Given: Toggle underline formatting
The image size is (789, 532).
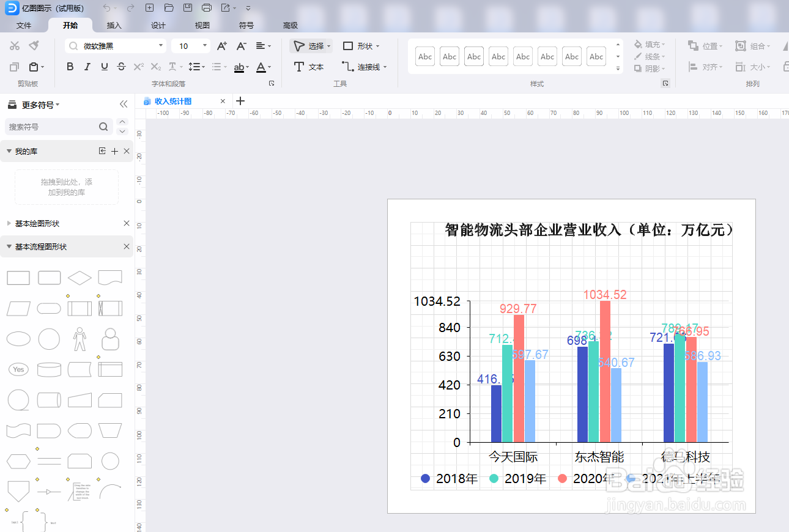Looking at the screenshot, I should 105,67.
